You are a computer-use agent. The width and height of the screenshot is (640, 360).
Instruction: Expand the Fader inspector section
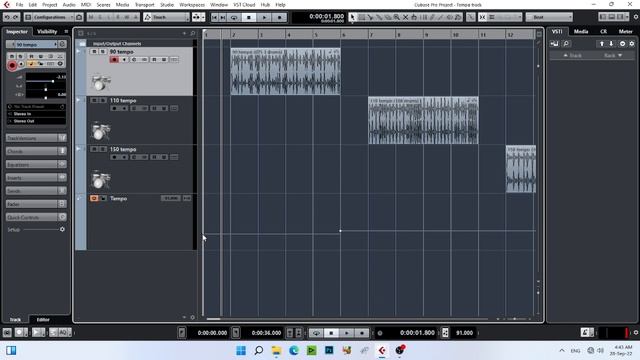36,204
